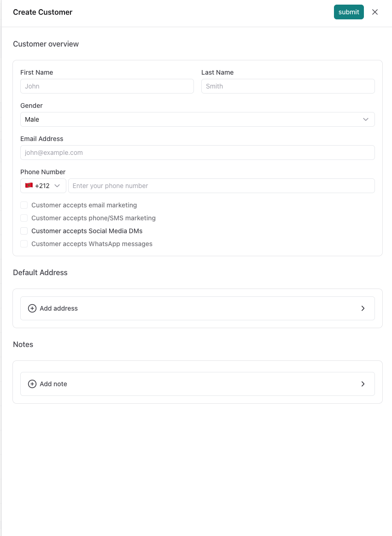This screenshot has width=392, height=536.
Task: Tick the Social Media DMs checkbox
Action: tap(24, 231)
